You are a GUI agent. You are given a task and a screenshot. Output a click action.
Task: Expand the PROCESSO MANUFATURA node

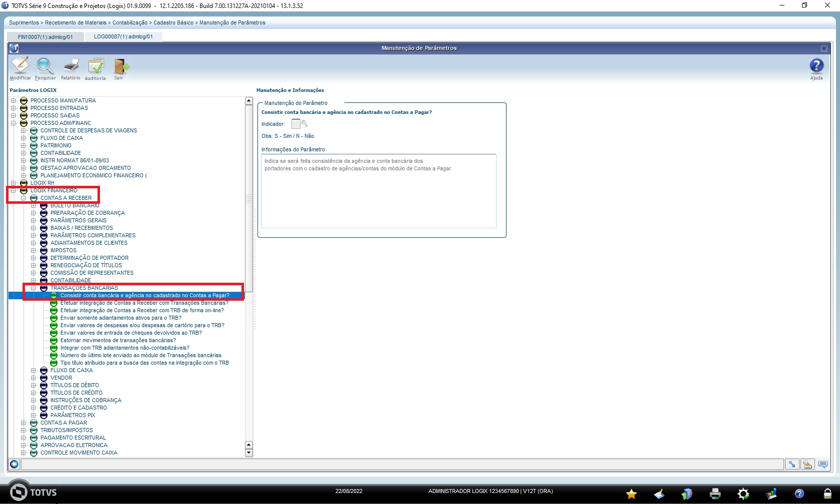pyautogui.click(x=13, y=100)
